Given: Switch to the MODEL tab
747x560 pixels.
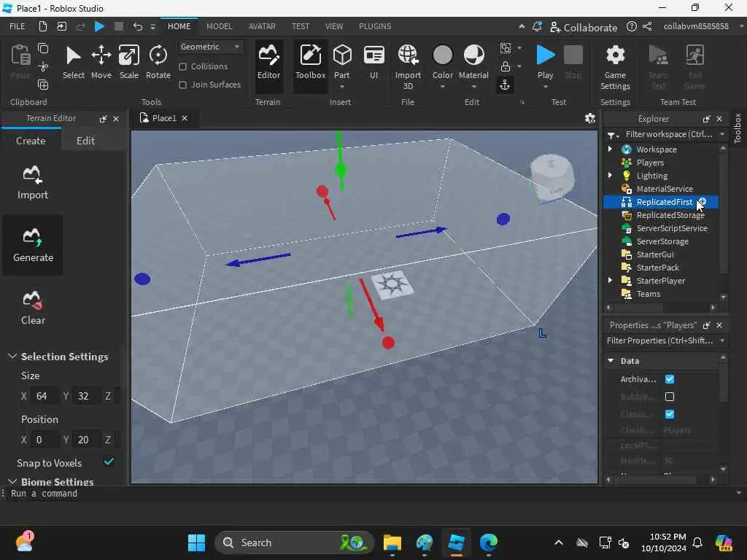Looking at the screenshot, I should pyautogui.click(x=219, y=26).
